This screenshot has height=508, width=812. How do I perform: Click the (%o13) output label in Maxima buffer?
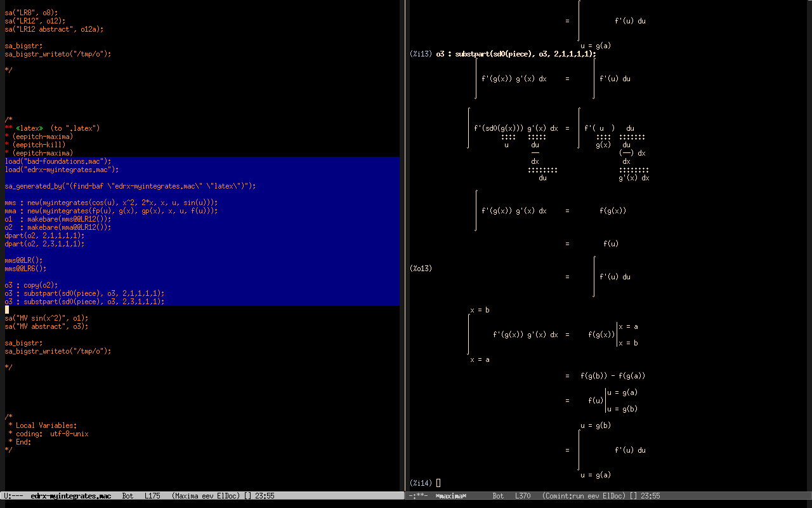tap(421, 269)
